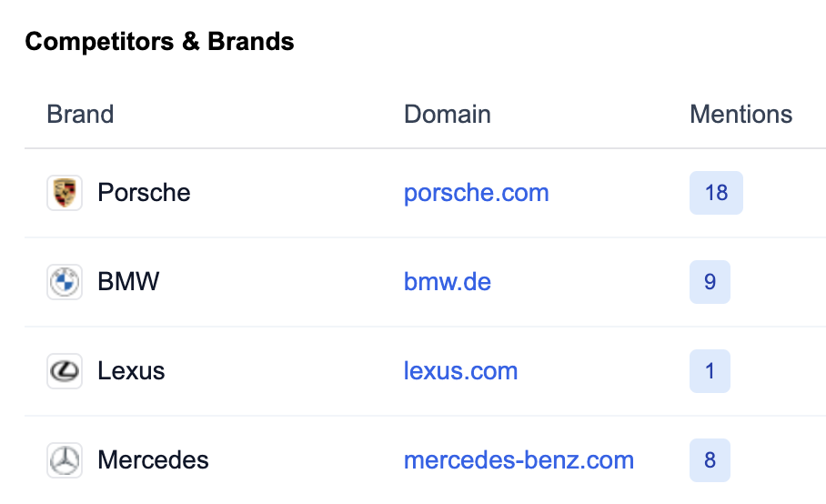826x504 pixels.
Task: Visit the lexus.com domain link
Action: click(460, 371)
